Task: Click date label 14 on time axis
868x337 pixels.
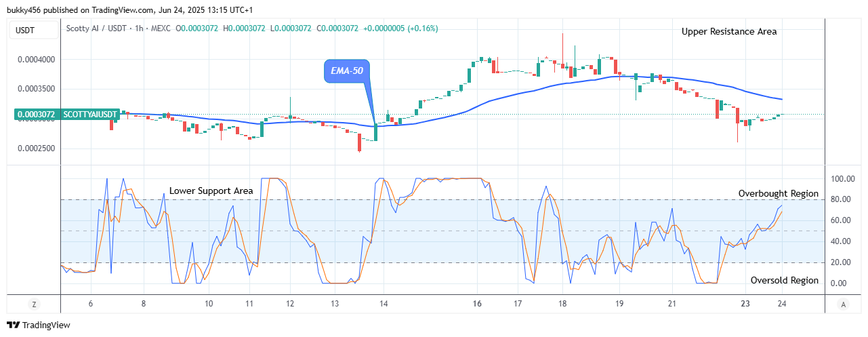Action: [x=384, y=304]
